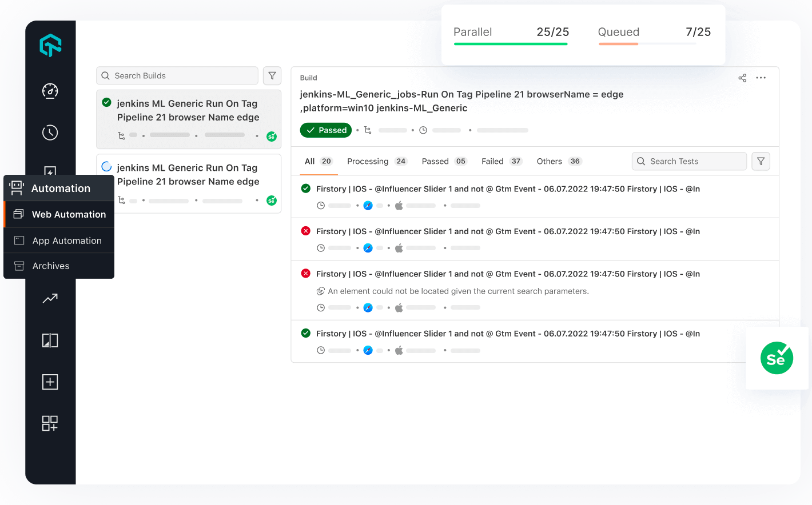The image size is (812, 505).
Task: Open Archives from the Automation menu
Action: (x=50, y=266)
